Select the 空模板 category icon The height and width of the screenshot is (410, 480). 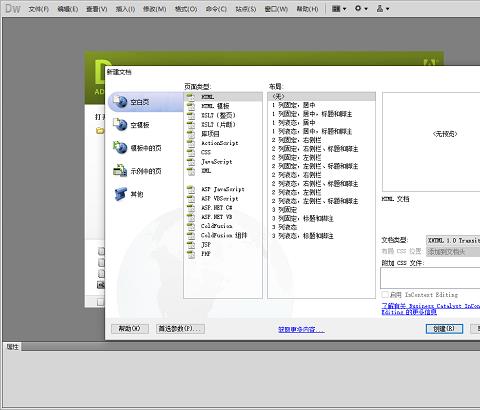click(x=120, y=125)
